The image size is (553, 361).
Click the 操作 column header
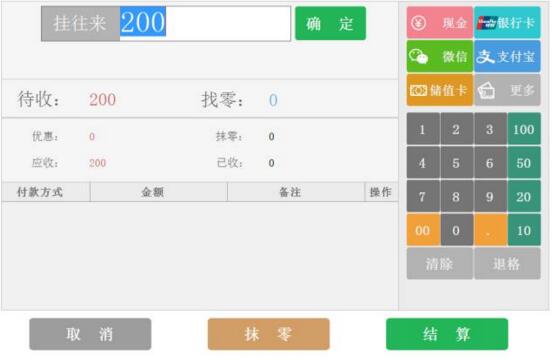point(381,192)
